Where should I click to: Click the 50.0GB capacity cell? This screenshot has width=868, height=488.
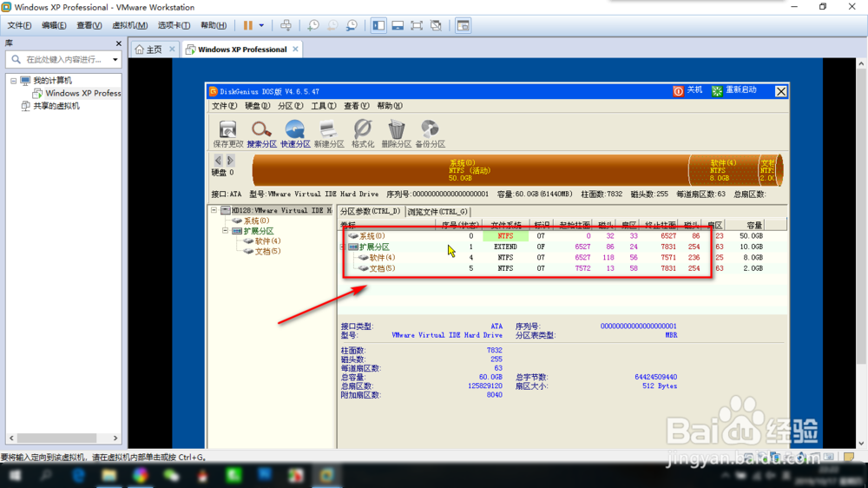pyautogui.click(x=751, y=236)
